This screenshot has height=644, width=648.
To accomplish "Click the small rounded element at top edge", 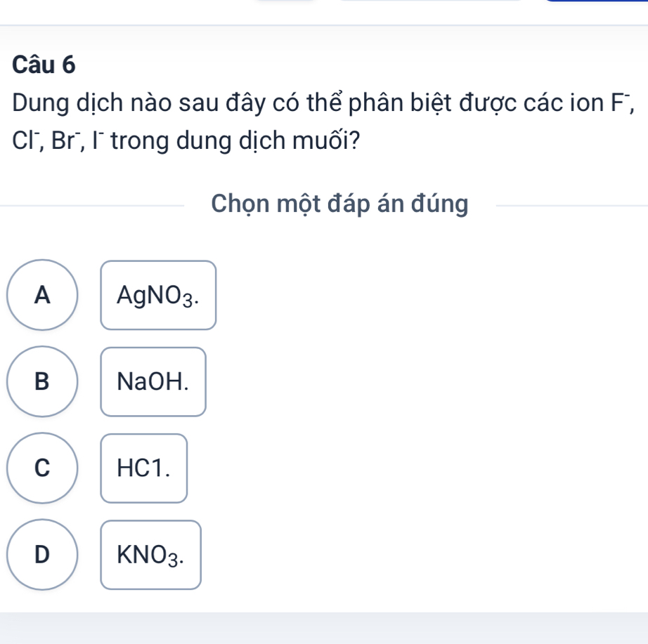I will [285, 1].
